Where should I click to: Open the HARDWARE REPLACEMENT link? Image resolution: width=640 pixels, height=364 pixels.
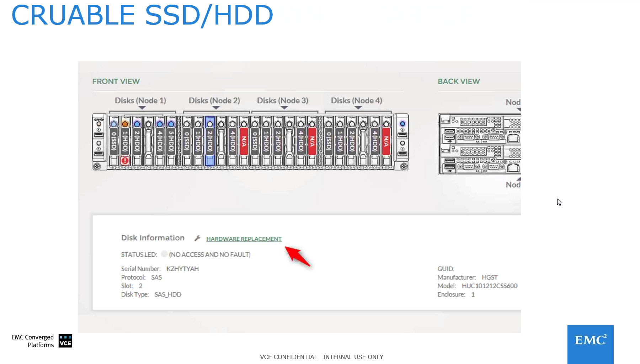point(244,239)
